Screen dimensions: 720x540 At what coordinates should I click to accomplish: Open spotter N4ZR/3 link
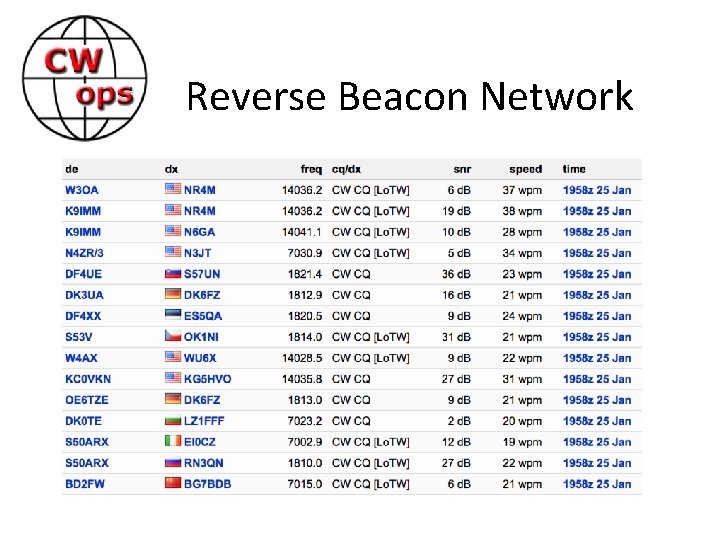pyautogui.click(x=84, y=253)
